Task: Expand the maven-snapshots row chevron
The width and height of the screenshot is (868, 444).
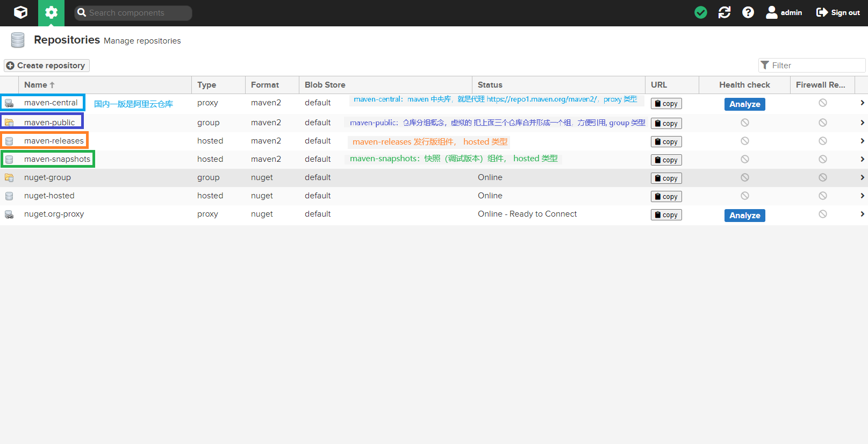Action: click(862, 159)
